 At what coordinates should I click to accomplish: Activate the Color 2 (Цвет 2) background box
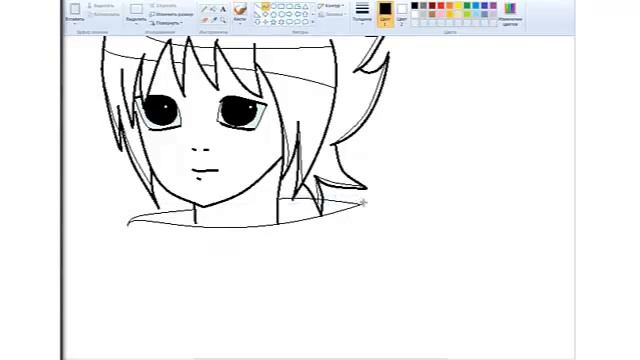[402, 14]
